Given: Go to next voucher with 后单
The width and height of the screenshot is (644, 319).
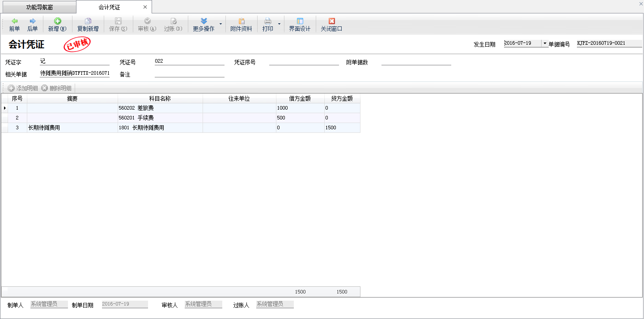Looking at the screenshot, I should tap(32, 21).
